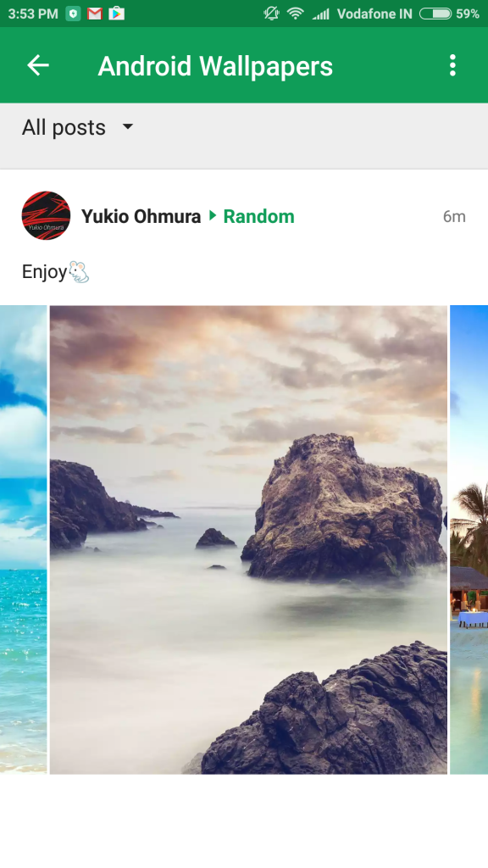Viewport: 488px width, 868px height.
Task: Open the palm resort wallpaper on right
Action: (x=469, y=540)
